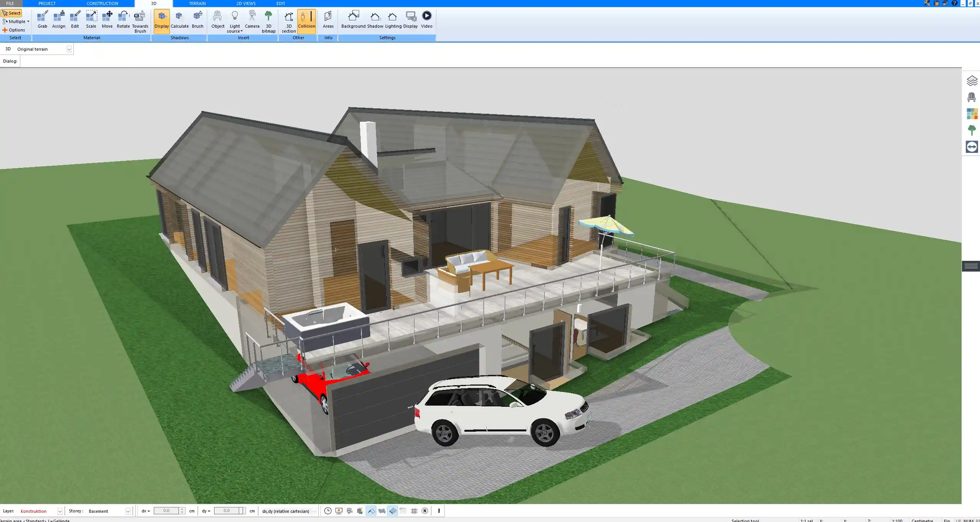Click the Dialog: label field
Screen dimensions: 980x522
pyautogui.click(x=10, y=61)
